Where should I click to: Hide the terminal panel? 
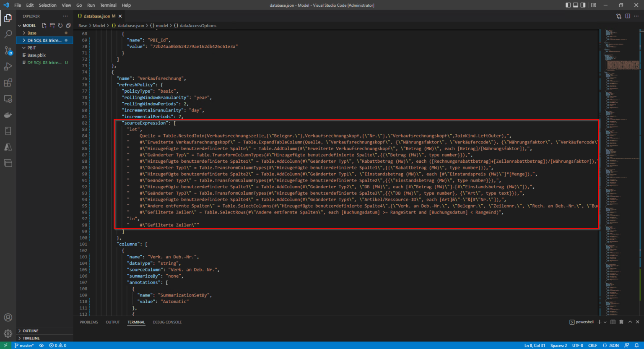[x=637, y=322]
